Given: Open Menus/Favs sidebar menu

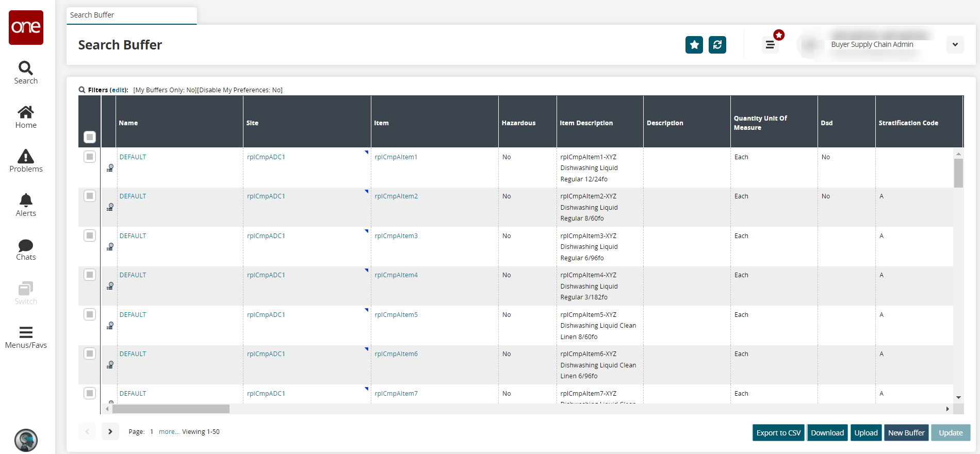Looking at the screenshot, I should coord(26,338).
